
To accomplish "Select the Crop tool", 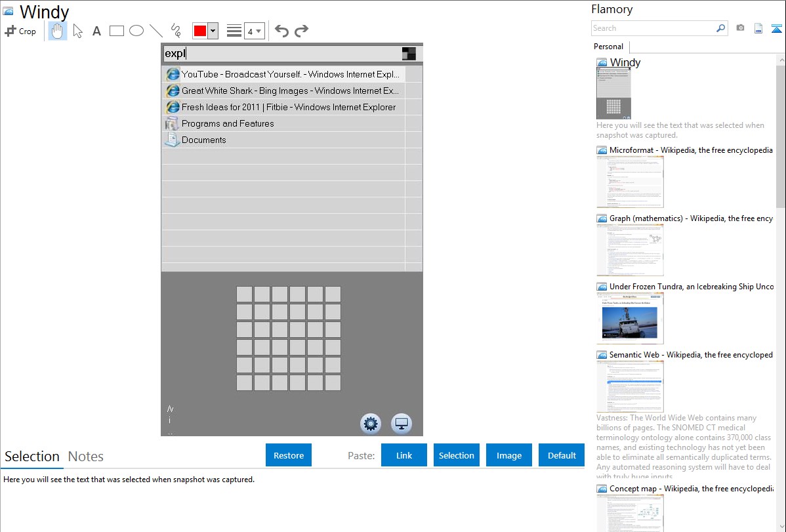I will pyautogui.click(x=20, y=31).
